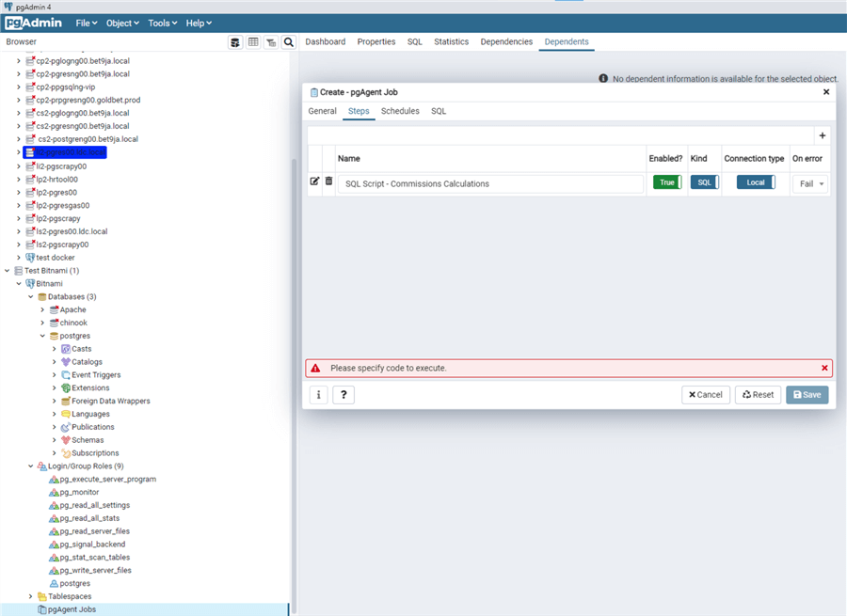This screenshot has width=847, height=616.
Task: Toggle the Enabled True switch
Action: tap(667, 182)
